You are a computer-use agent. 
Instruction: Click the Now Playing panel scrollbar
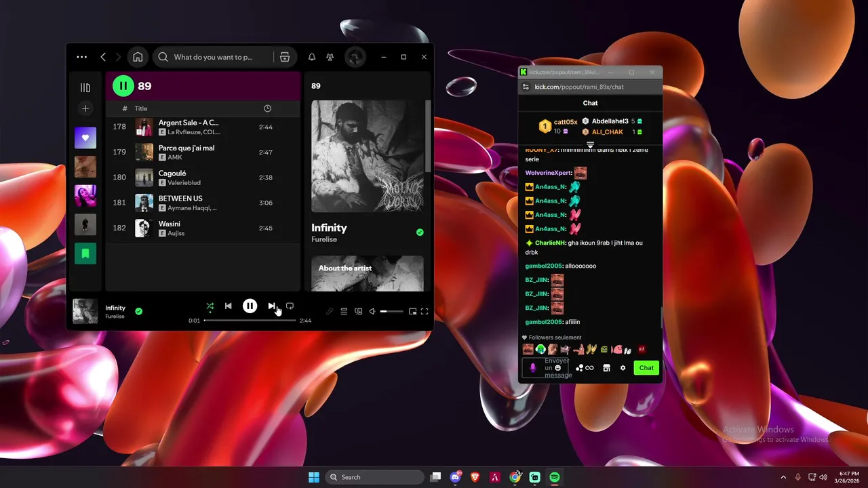point(428,136)
